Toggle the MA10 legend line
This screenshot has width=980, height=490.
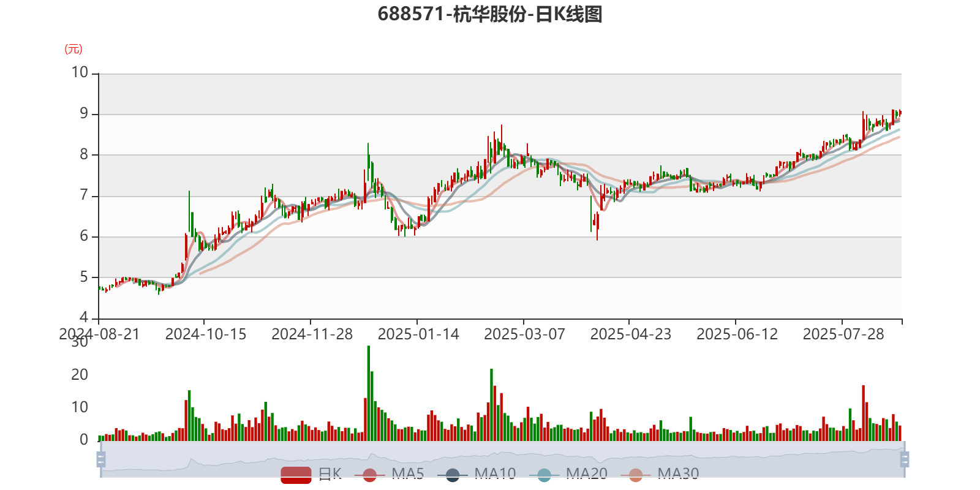477,474
